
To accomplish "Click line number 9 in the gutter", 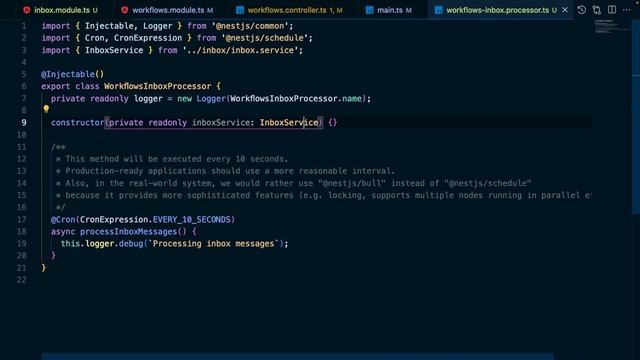I will 24,122.
